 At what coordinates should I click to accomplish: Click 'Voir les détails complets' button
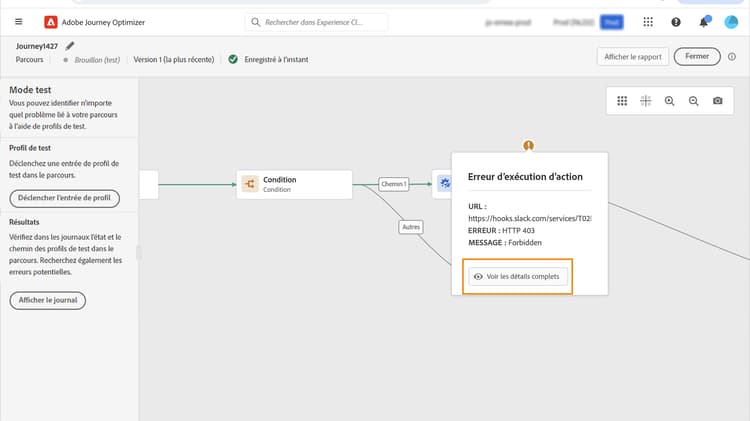pos(518,277)
